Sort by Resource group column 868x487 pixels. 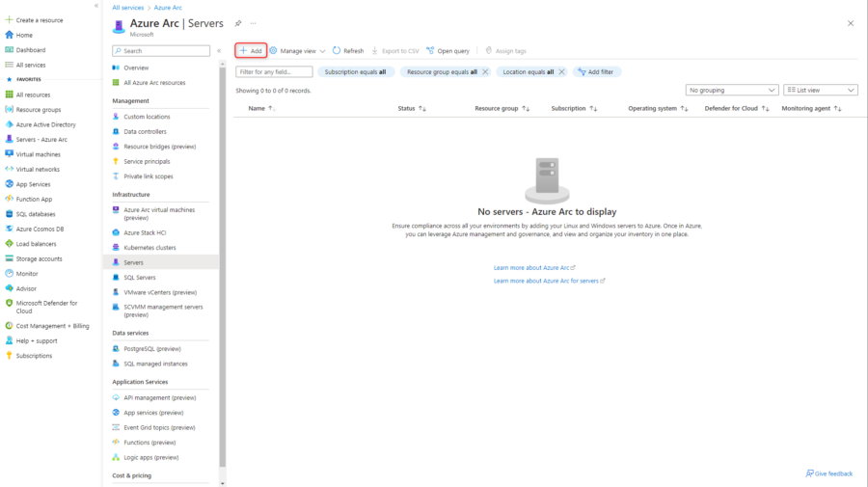click(x=502, y=108)
